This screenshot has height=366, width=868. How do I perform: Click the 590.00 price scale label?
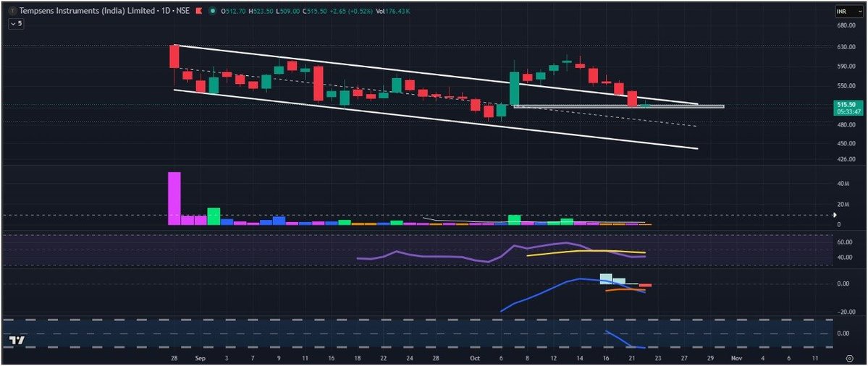click(x=847, y=67)
